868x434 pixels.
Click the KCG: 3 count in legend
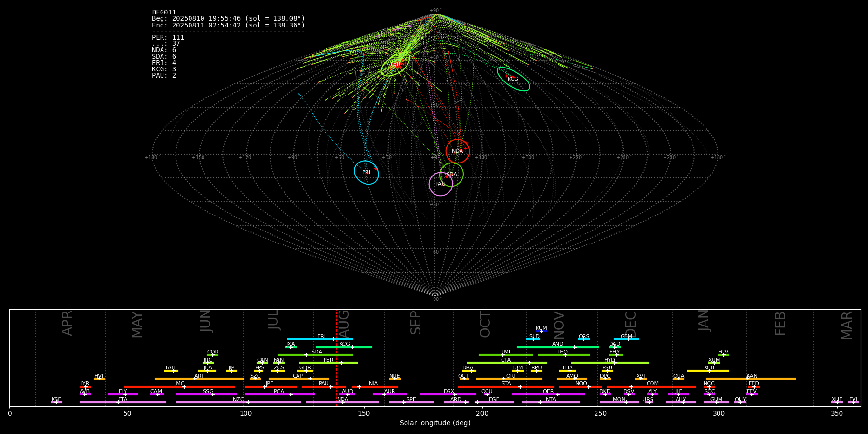point(164,69)
